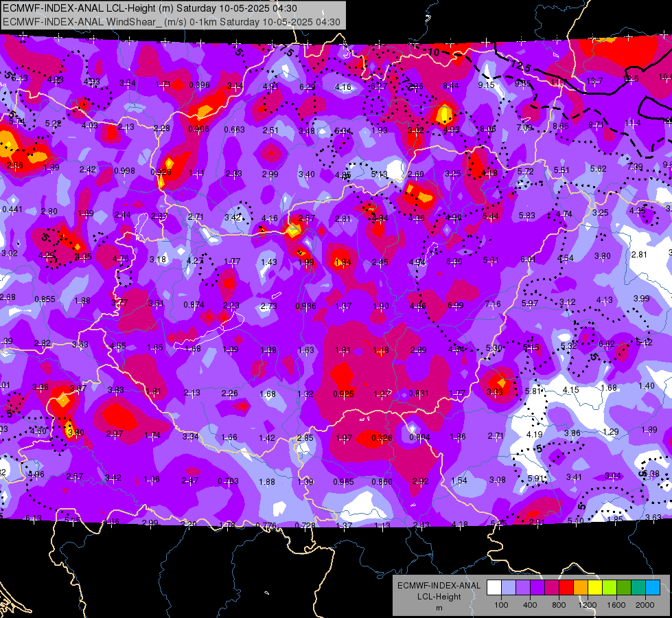Click the wind shear value 5.91
The image size is (672, 618).
[x=536, y=478]
